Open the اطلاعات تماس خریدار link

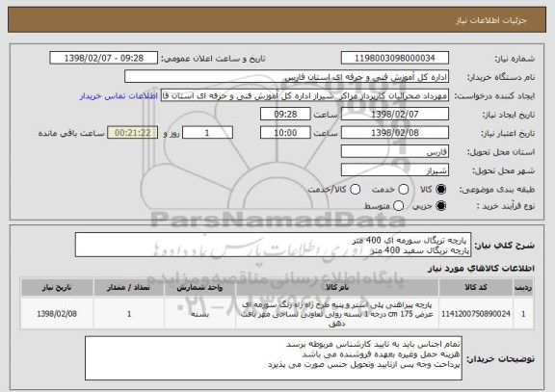(x=119, y=96)
